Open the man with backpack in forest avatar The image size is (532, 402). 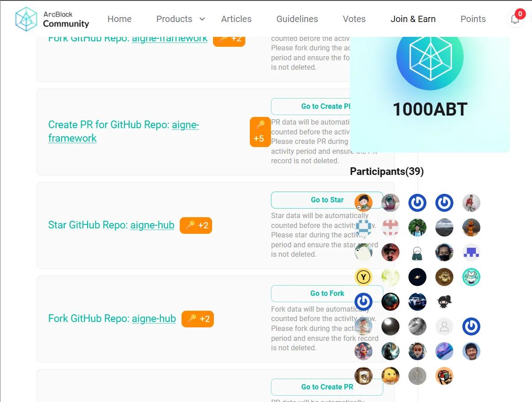tap(417, 228)
